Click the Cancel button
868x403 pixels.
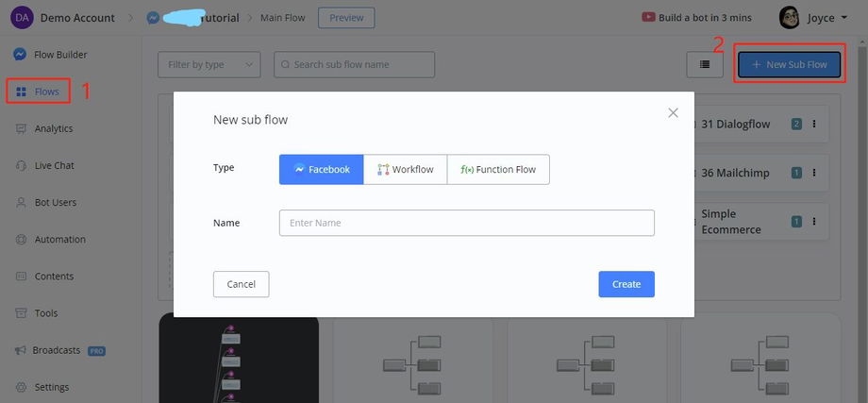click(242, 284)
